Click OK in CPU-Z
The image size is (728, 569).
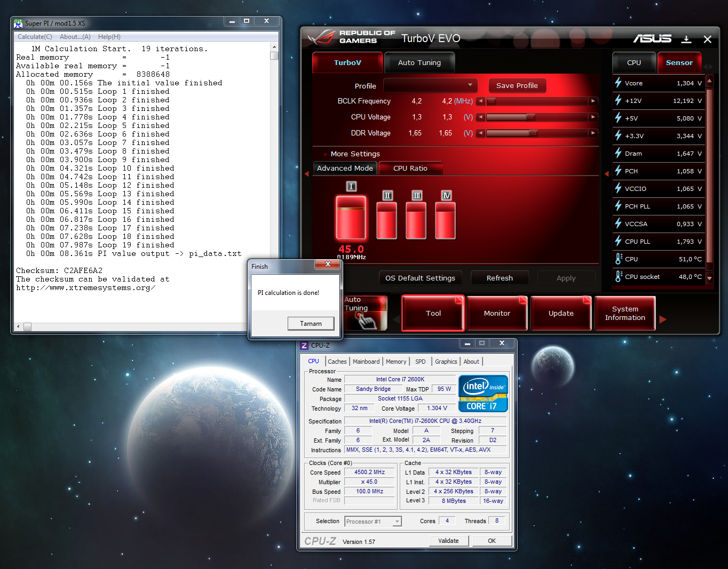coord(492,541)
